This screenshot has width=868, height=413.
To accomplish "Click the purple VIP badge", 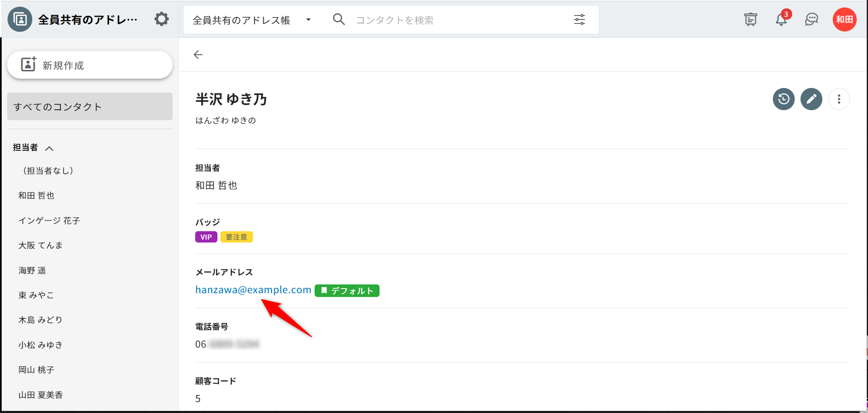I will tap(206, 237).
